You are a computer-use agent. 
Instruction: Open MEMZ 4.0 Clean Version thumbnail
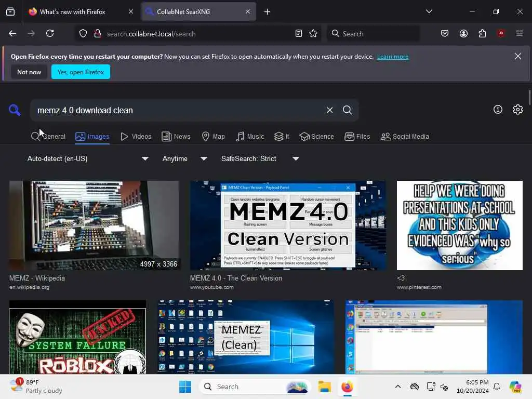tap(288, 225)
